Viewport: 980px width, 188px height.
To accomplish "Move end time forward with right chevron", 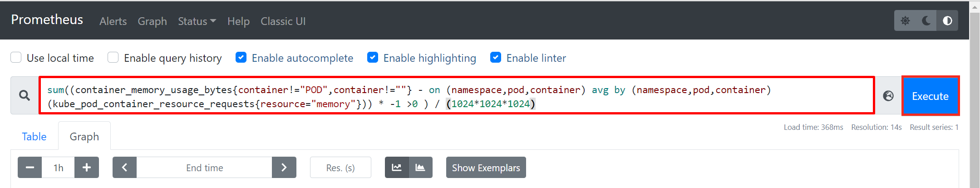I will tap(284, 168).
